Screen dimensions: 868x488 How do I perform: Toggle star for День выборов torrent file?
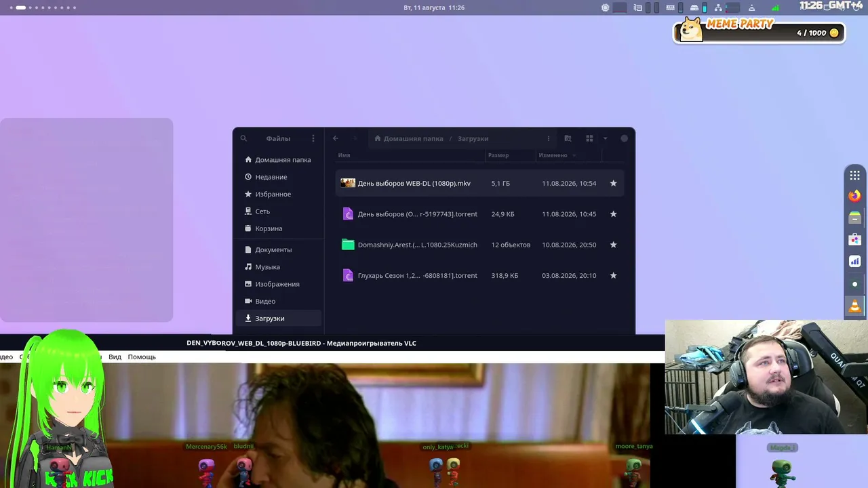[613, 214]
